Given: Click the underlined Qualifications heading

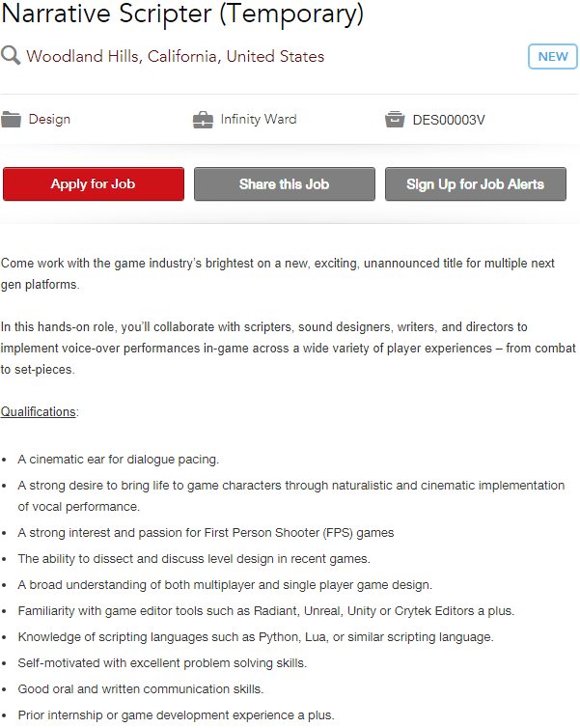Looking at the screenshot, I should tap(39, 412).
